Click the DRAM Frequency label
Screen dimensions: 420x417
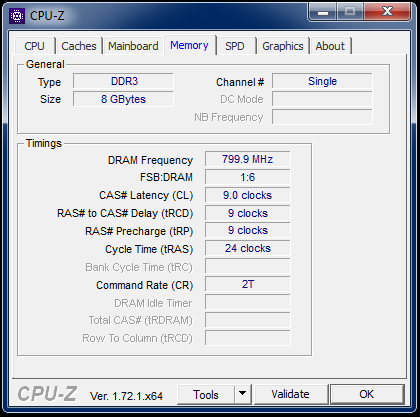pos(150,160)
